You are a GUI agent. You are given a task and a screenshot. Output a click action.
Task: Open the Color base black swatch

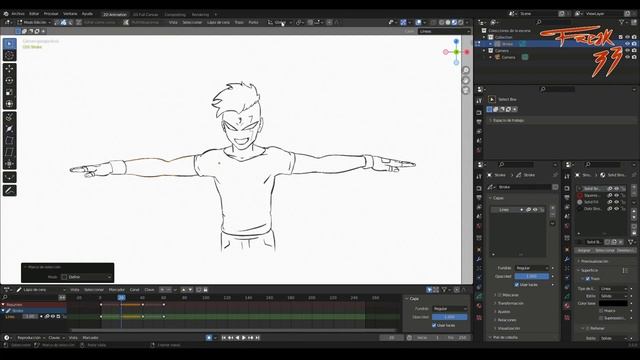pyautogui.click(x=613, y=303)
